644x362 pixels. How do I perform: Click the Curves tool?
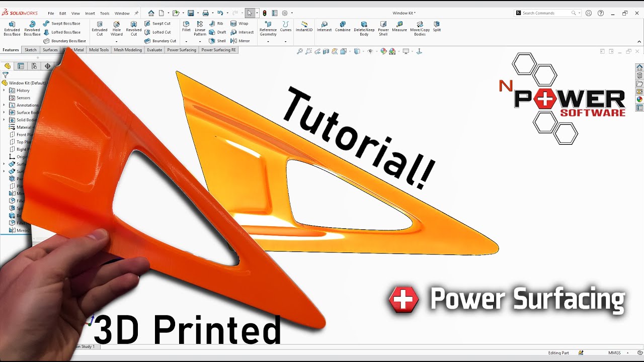tap(286, 27)
